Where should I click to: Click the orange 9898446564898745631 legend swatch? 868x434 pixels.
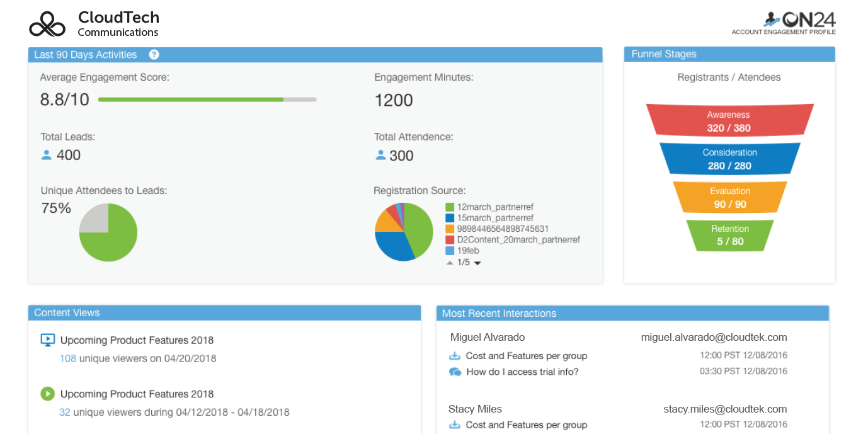[450, 229]
